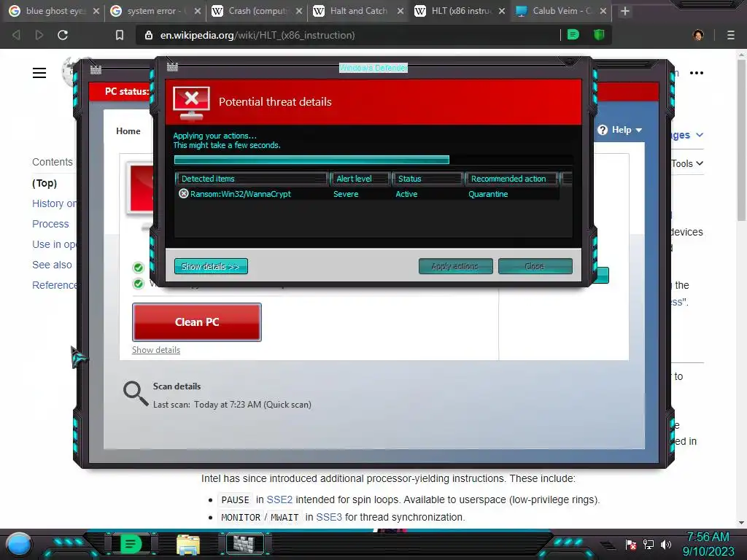Click the Start orb button
Image resolution: width=747 pixels, height=560 pixels.
tap(18, 544)
